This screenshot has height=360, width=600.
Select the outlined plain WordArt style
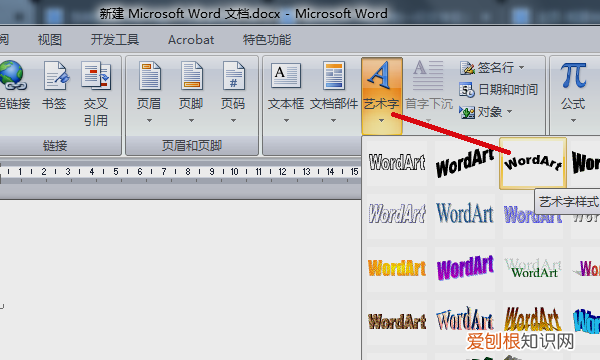coord(397,163)
